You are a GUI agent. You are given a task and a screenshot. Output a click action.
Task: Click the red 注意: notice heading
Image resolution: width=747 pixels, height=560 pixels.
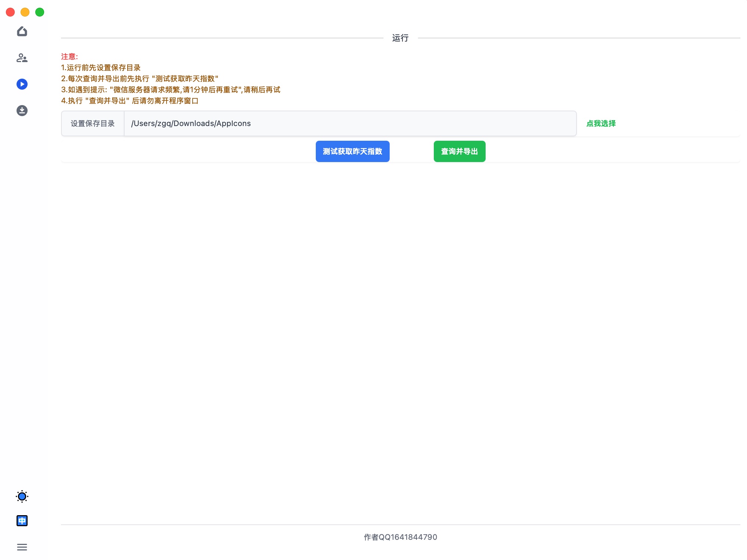point(69,57)
